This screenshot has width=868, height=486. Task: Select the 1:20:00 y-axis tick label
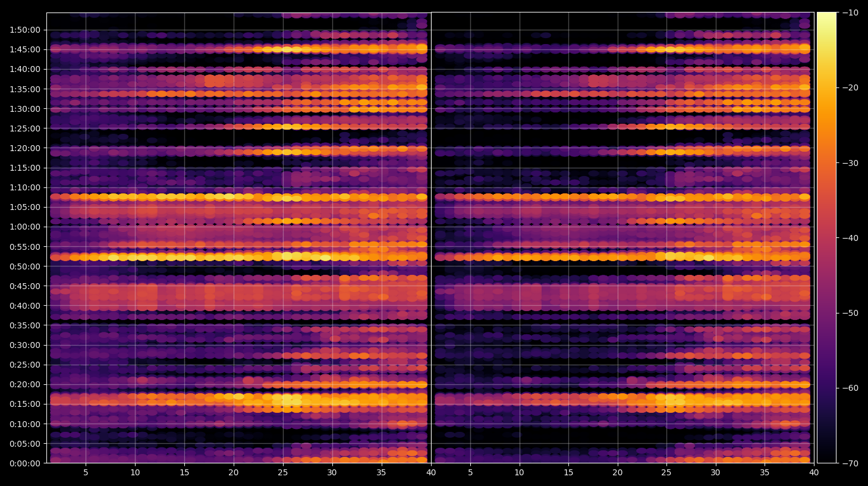click(25, 148)
